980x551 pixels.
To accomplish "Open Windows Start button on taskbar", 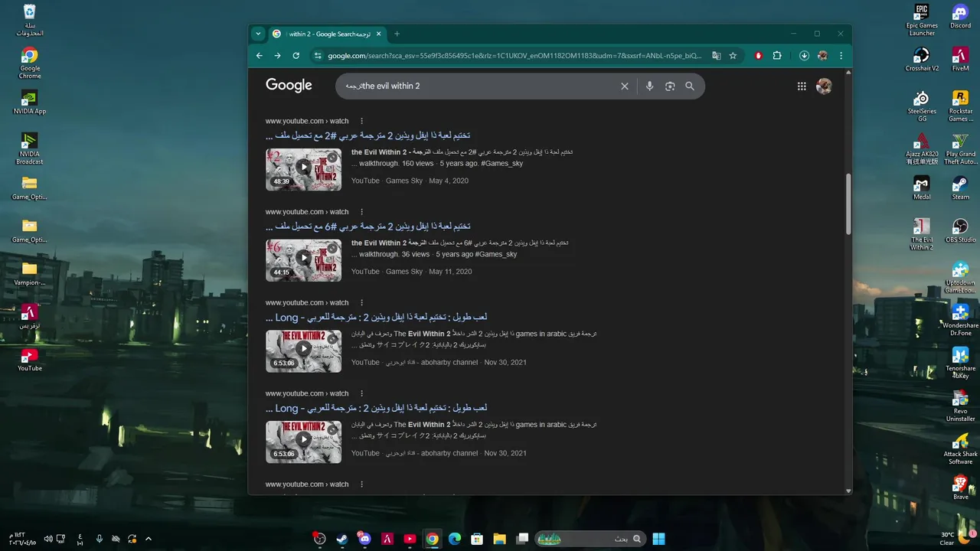I will 658,539.
